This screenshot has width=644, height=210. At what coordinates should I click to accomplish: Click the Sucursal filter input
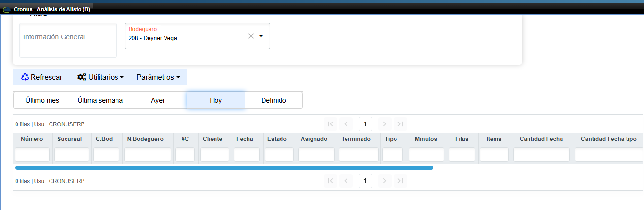[x=71, y=155]
